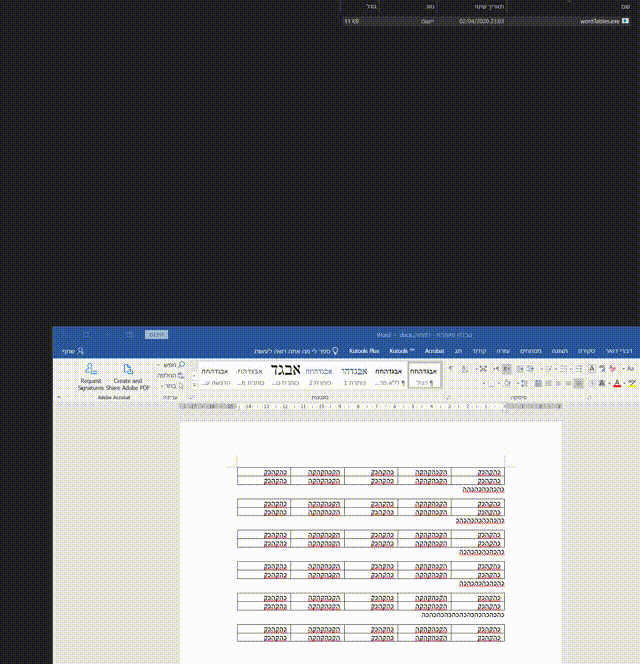Click the Size (גודל) column header in explorer
The image size is (640, 664).
tap(371, 7)
